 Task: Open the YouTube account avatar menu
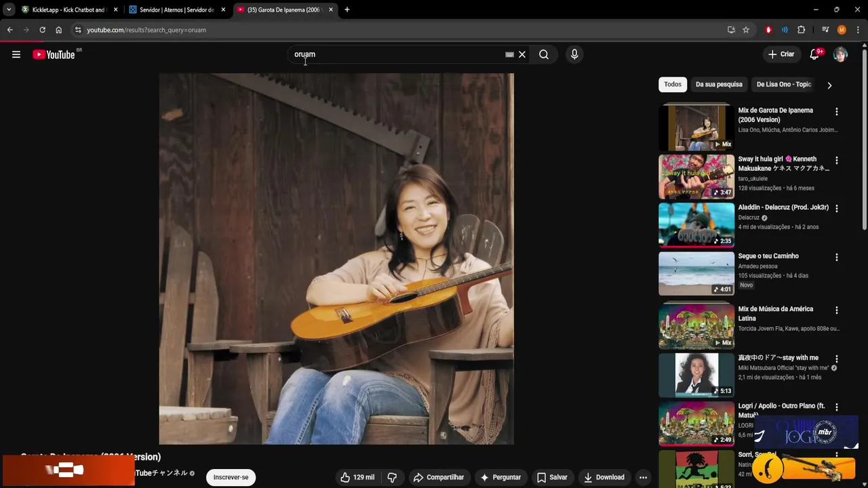(x=840, y=54)
